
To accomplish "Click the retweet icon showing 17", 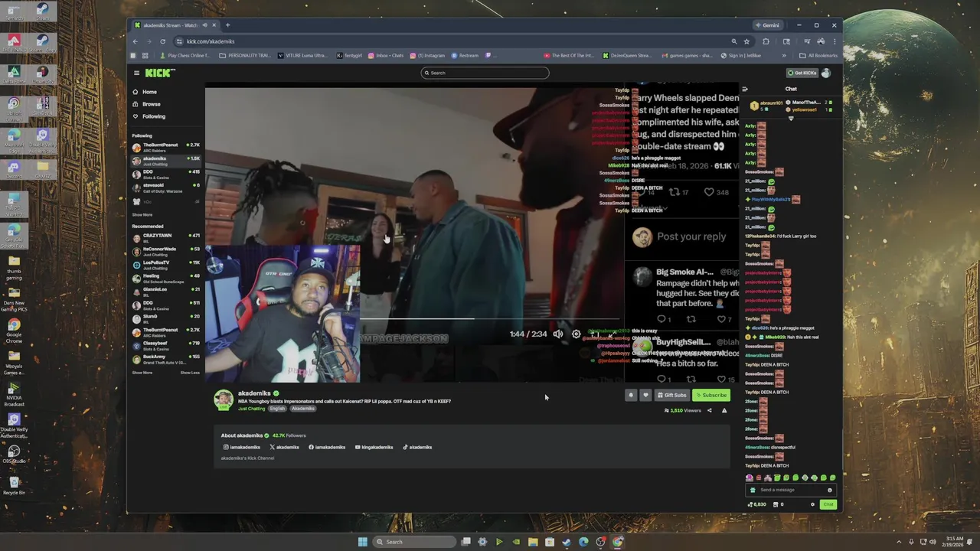I will (x=675, y=192).
